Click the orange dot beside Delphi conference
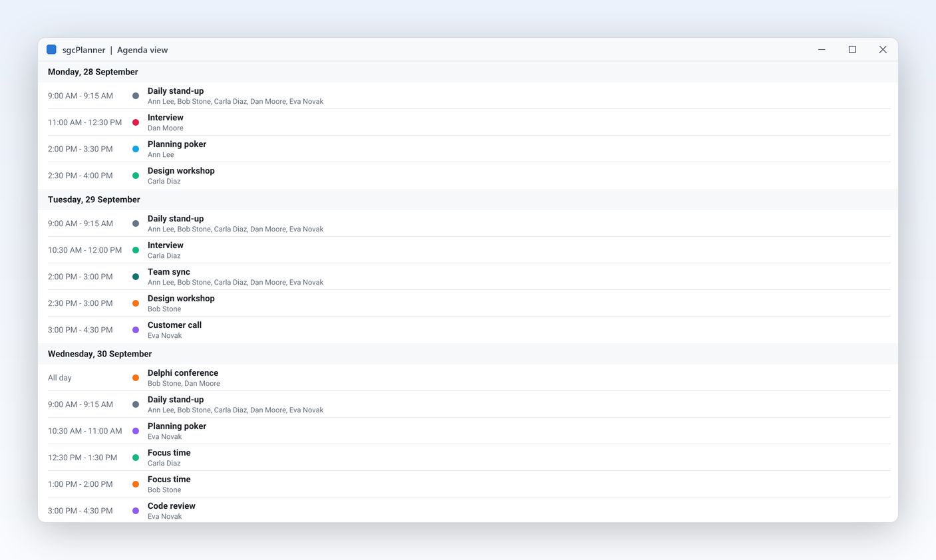 pyautogui.click(x=136, y=378)
